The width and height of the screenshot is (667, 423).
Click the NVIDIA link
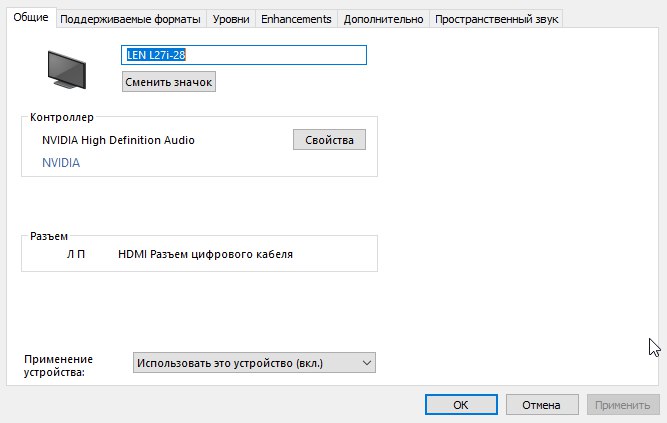61,162
